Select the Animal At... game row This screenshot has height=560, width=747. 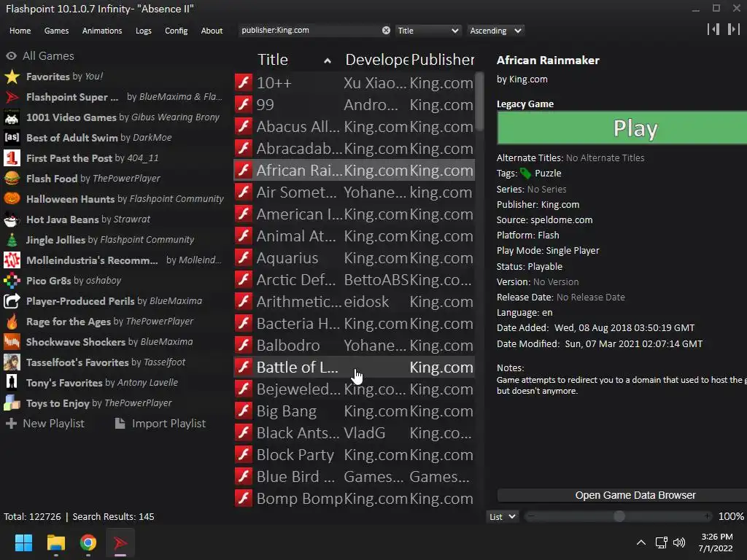click(x=354, y=236)
